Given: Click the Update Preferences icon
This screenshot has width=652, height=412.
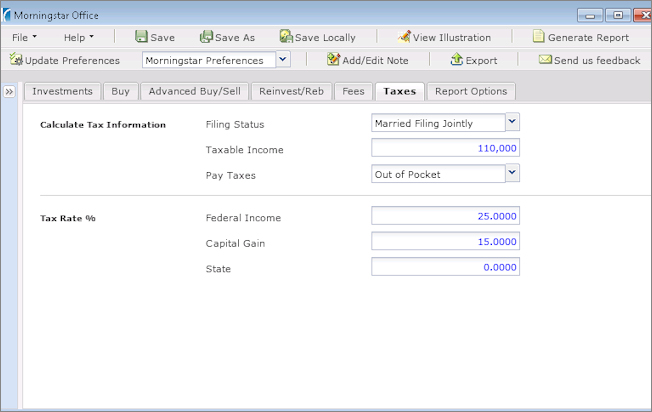Looking at the screenshot, I should 16,60.
